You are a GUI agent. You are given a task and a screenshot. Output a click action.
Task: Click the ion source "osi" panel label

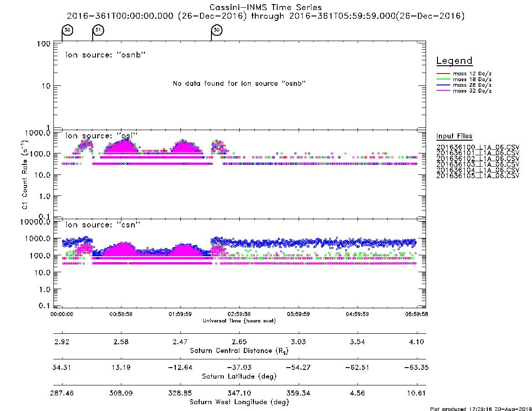point(101,136)
